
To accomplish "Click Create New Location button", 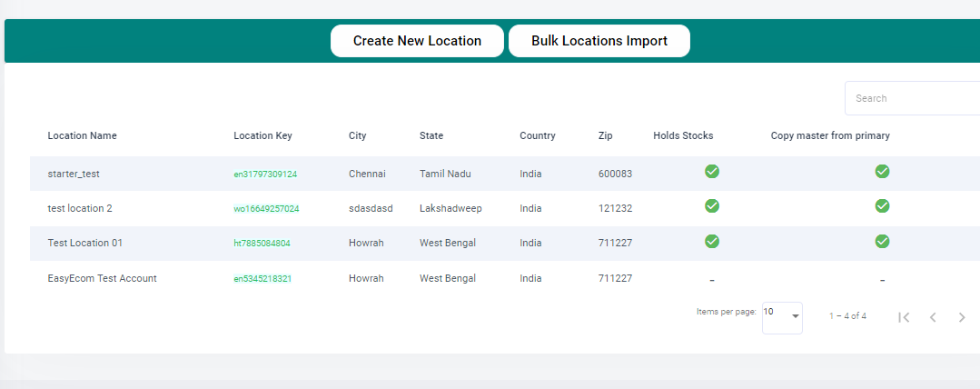I will [x=417, y=41].
